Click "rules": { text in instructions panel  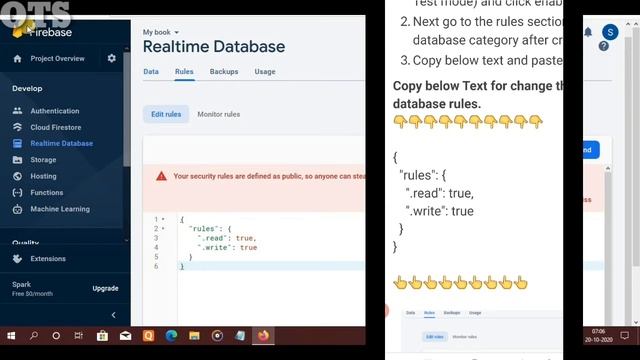click(x=422, y=175)
